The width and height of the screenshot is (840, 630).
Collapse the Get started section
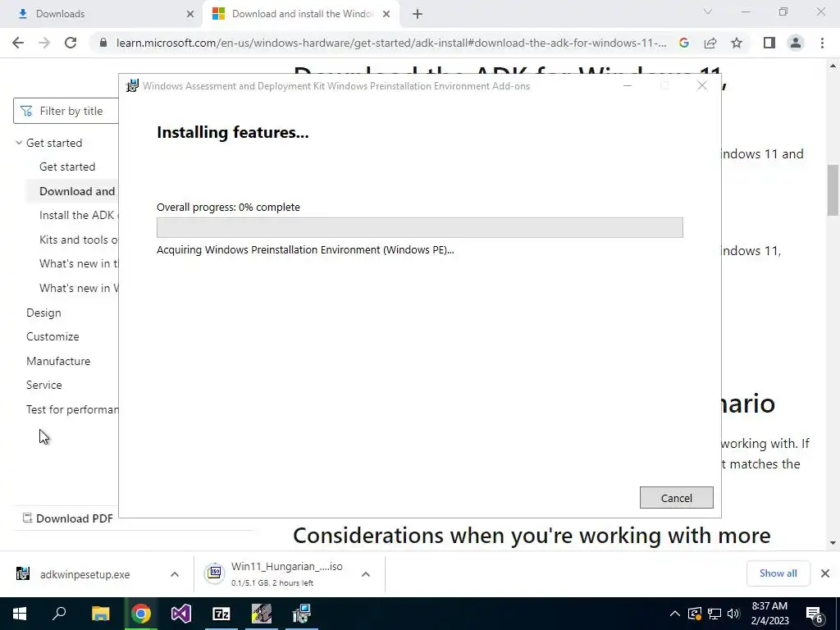click(19, 143)
